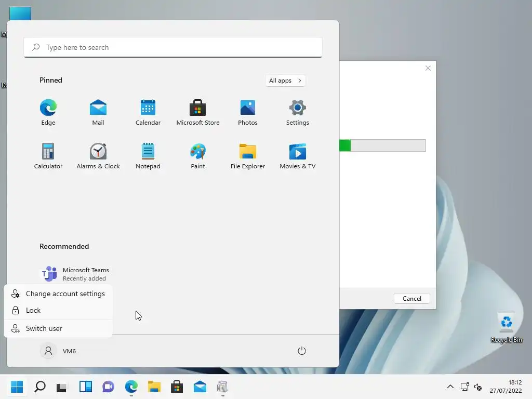Click the power button in Start menu

coord(302,351)
